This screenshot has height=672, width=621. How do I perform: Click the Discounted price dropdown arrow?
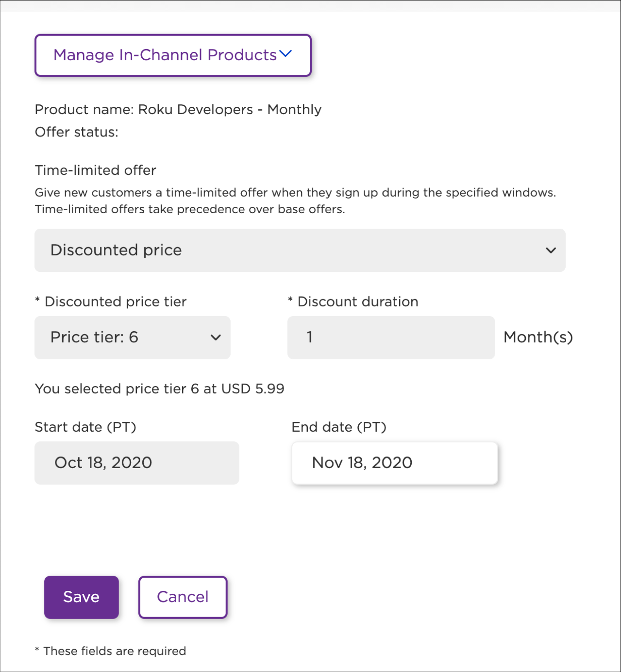click(551, 251)
